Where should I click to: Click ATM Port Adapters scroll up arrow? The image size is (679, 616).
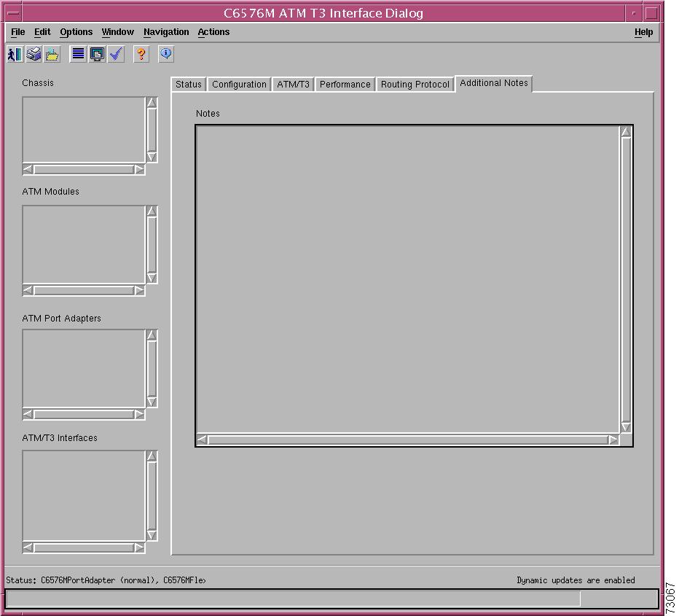pos(152,335)
